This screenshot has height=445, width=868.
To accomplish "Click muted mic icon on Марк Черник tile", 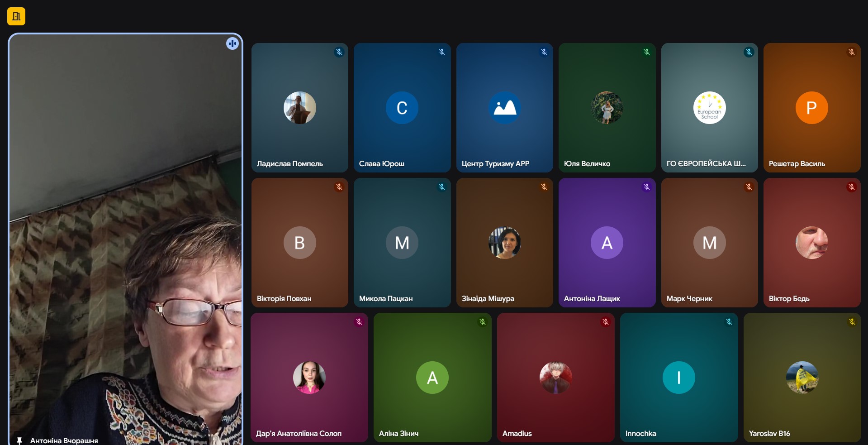I will [x=749, y=187].
